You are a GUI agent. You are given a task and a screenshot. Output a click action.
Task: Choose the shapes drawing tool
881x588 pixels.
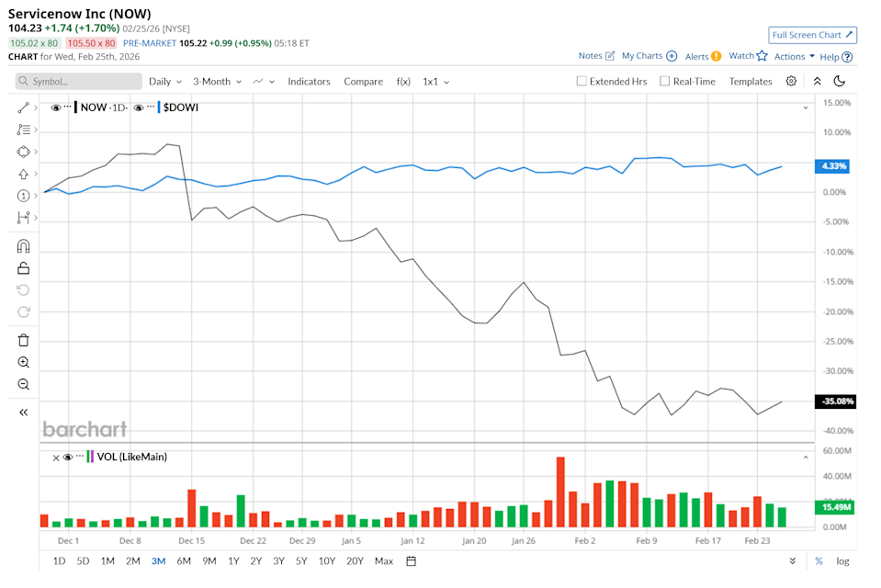pos(23,152)
